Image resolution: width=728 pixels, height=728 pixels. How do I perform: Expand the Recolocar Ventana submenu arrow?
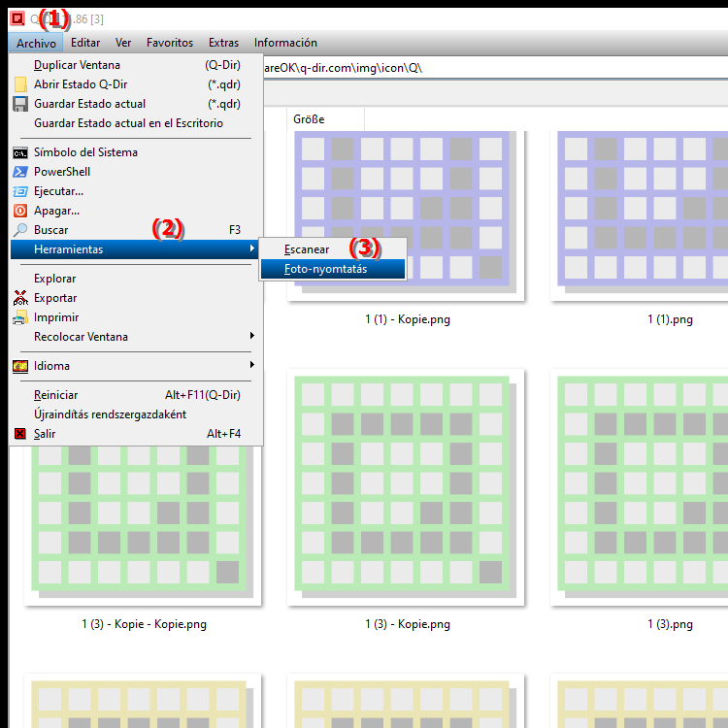click(x=252, y=336)
